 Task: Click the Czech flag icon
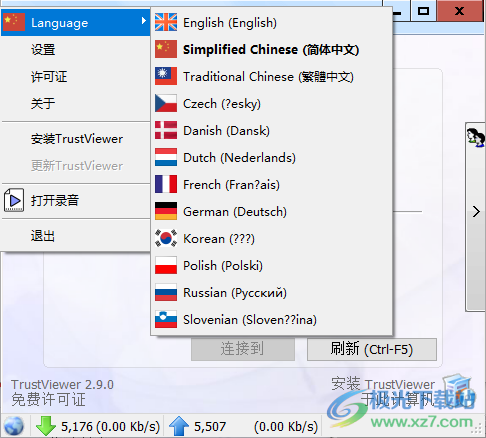[x=166, y=104]
